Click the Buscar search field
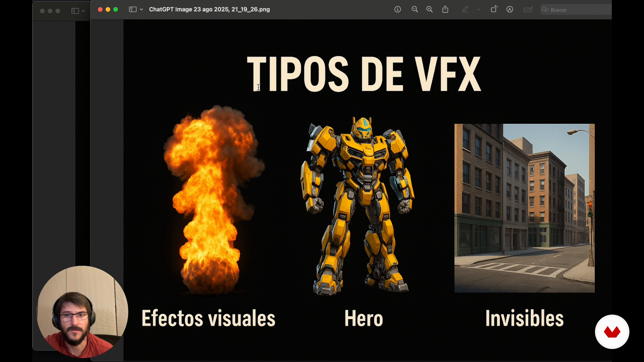644x362 pixels. [x=576, y=10]
